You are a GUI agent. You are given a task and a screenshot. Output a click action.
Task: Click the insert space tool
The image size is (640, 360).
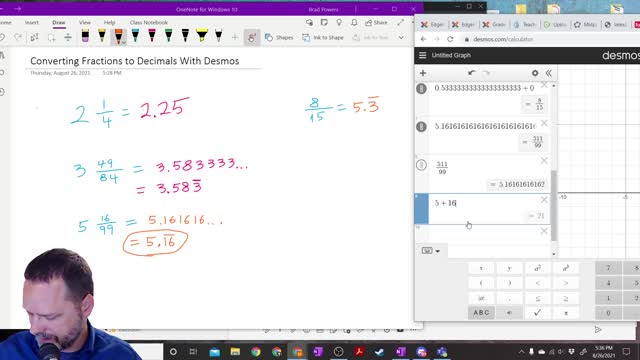point(68,38)
